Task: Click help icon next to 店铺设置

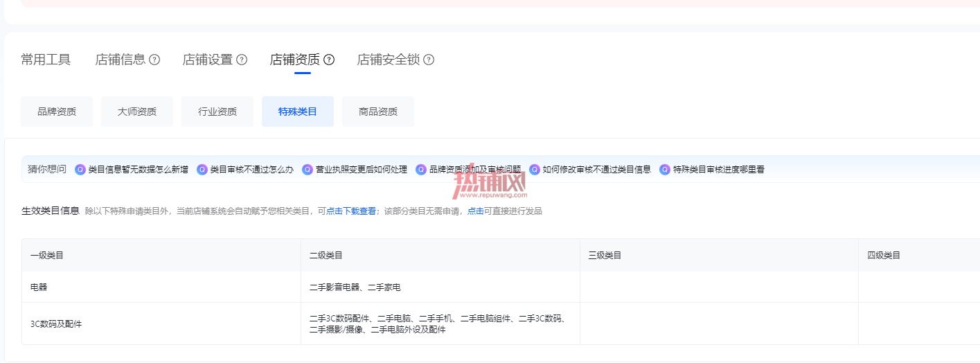Action: point(242,60)
